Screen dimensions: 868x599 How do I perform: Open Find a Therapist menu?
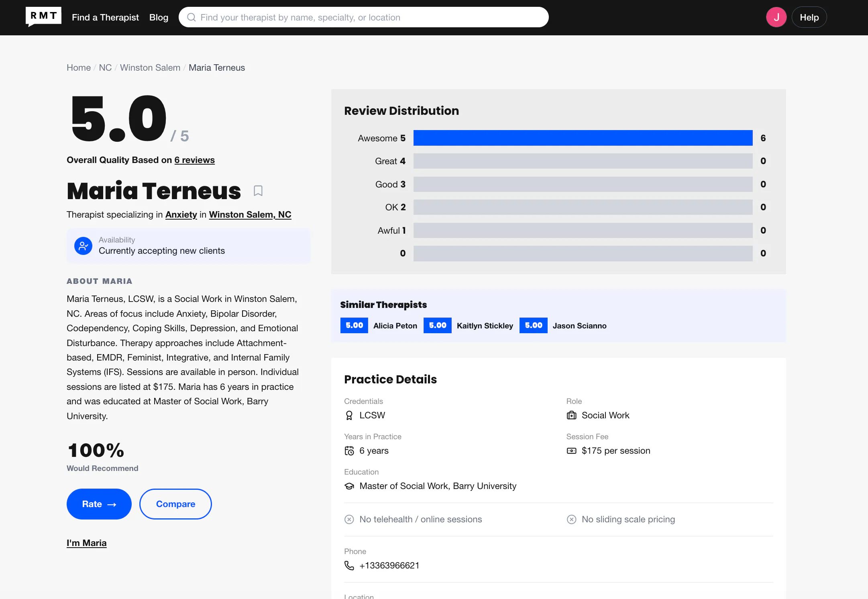[x=105, y=17]
